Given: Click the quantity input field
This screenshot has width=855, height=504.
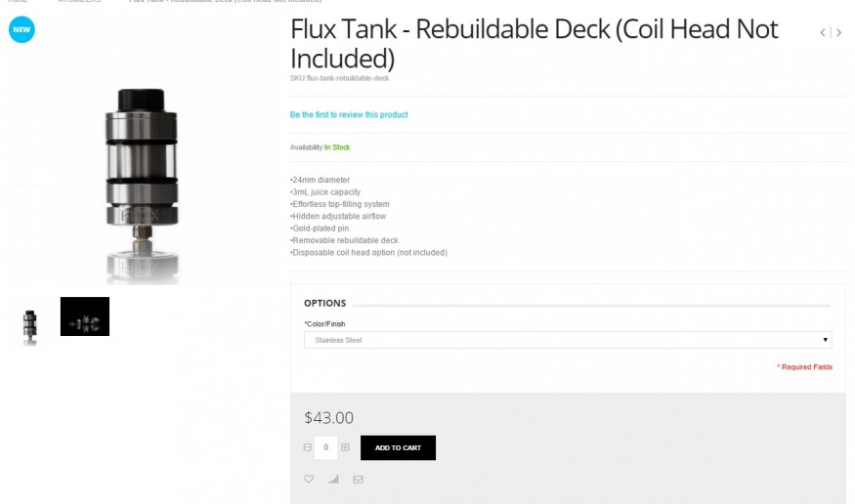Looking at the screenshot, I should (x=326, y=447).
